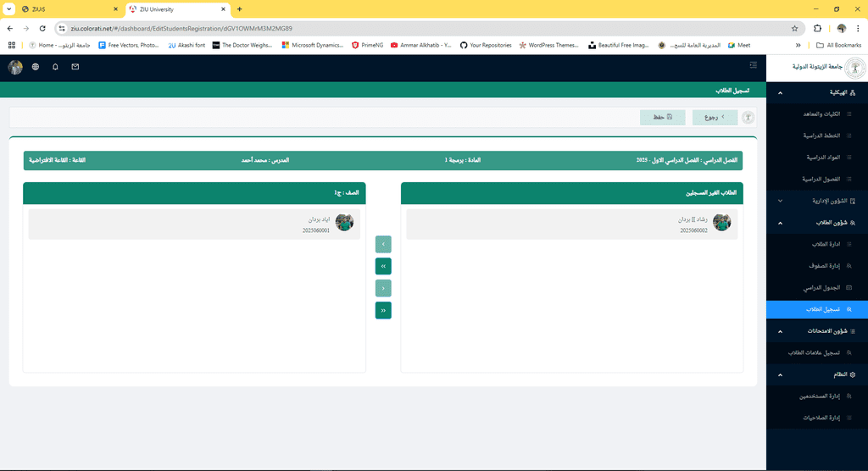The height and width of the screenshot is (471, 868).
Task: Open notifications bell icon
Action: tap(55, 67)
